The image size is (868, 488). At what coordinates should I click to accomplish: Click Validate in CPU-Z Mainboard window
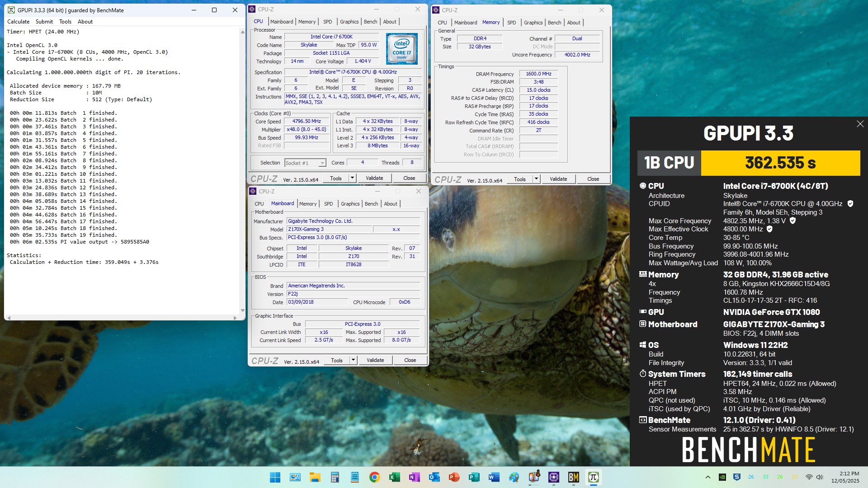tap(375, 360)
